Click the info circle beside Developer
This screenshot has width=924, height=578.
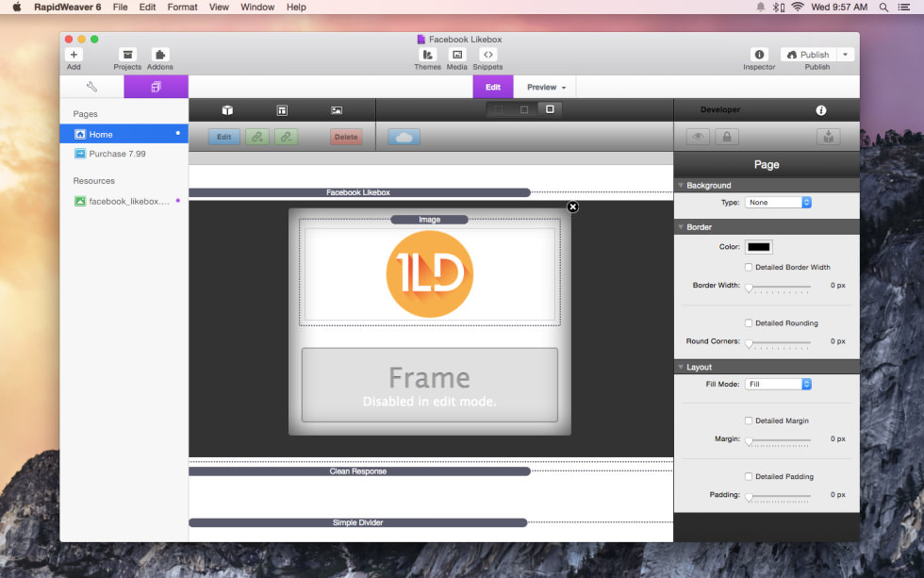(x=821, y=110)
